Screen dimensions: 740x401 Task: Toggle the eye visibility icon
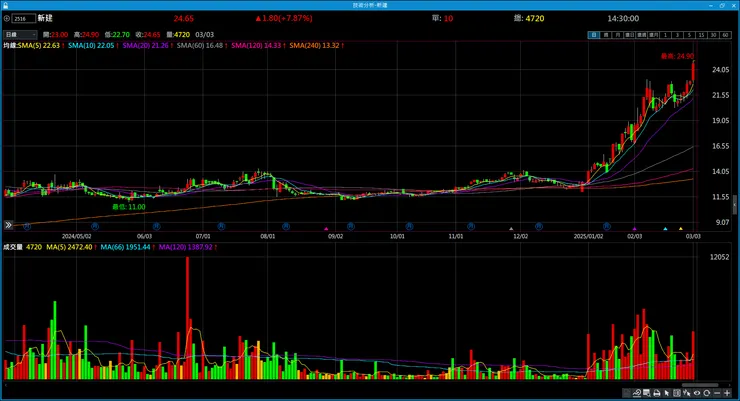(x=697, y=393)
